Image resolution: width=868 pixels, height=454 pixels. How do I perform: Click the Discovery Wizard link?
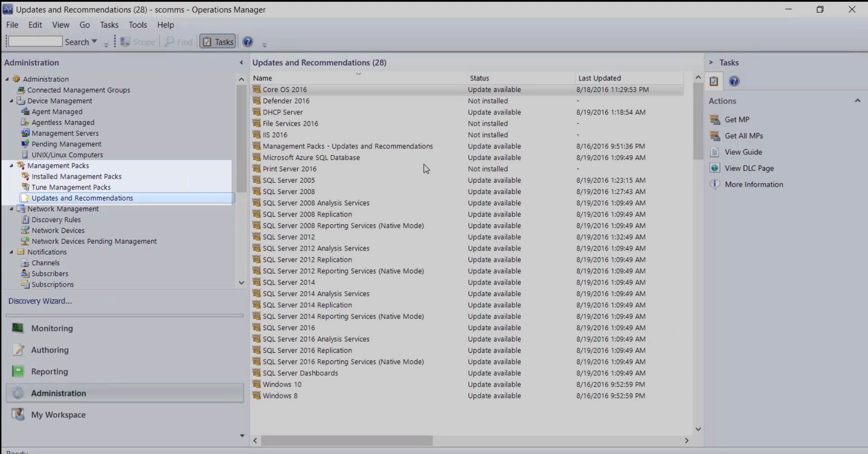(x=40, y=301)
